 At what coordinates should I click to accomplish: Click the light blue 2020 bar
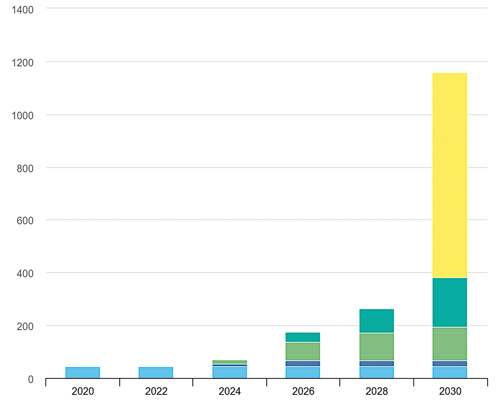click(x=83, y=373)
